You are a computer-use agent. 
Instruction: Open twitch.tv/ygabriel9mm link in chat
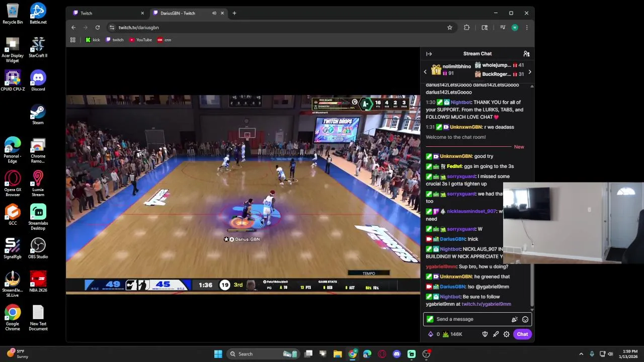pos(486,304)
